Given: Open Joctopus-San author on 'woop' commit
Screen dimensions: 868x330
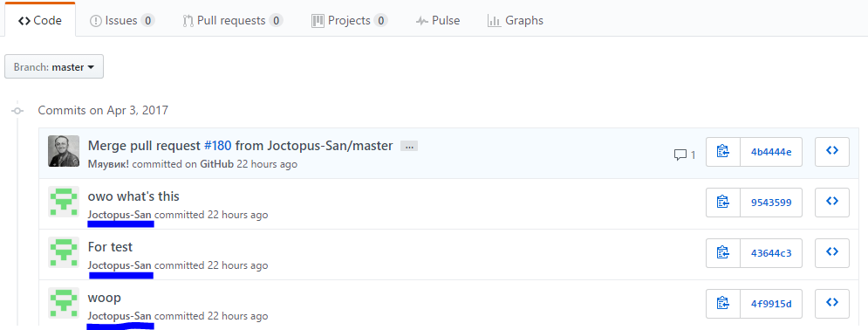Looking at the screenshot, I should click(120, 316).
